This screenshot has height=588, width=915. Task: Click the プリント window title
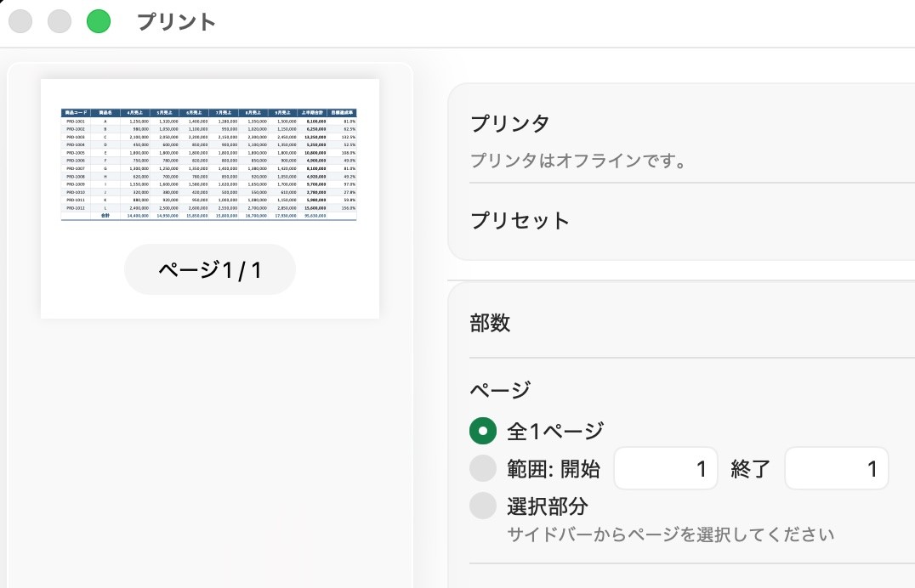[176, 22]
